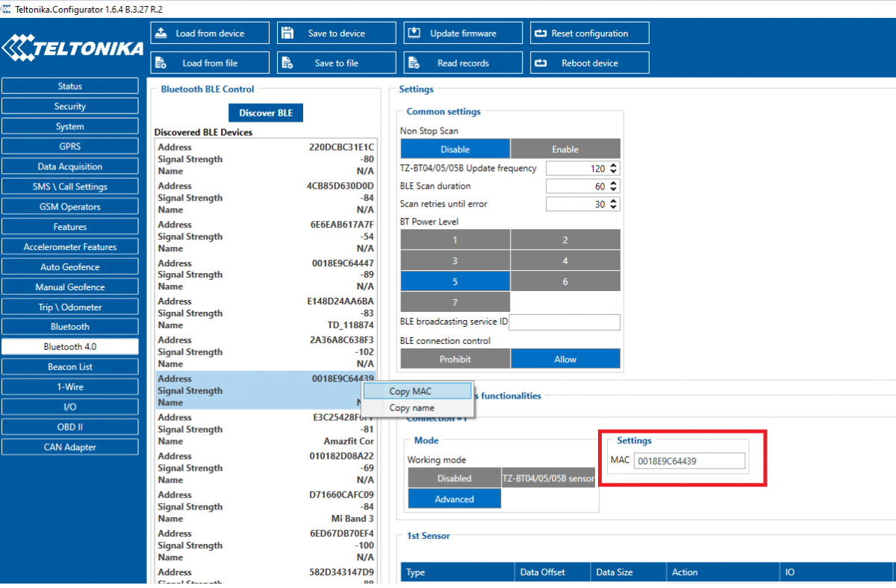Open the Beacon List tab
This screenshot has height=588, width=896.
(70, 366)
